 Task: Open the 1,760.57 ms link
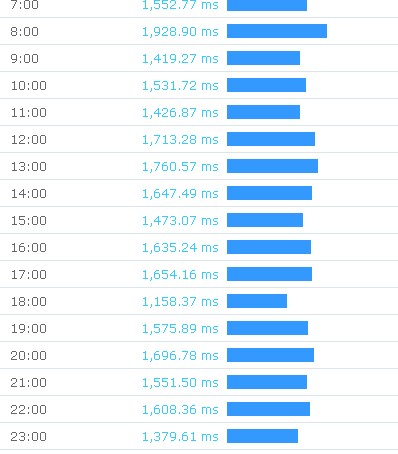(180, 167)
